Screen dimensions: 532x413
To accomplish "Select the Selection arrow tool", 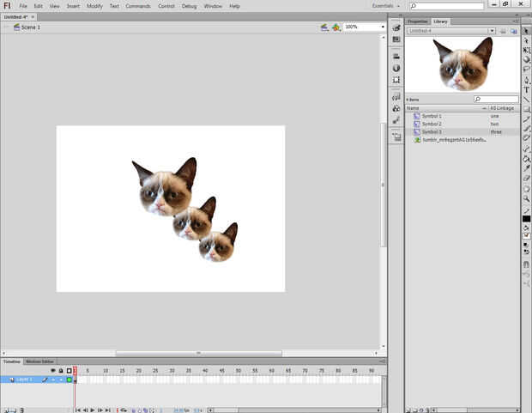I will (526, 30).
